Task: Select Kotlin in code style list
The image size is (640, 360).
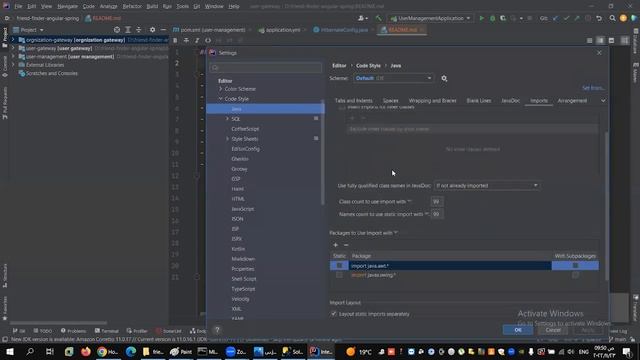Action: pyautogui.click(x=238, y=249)
